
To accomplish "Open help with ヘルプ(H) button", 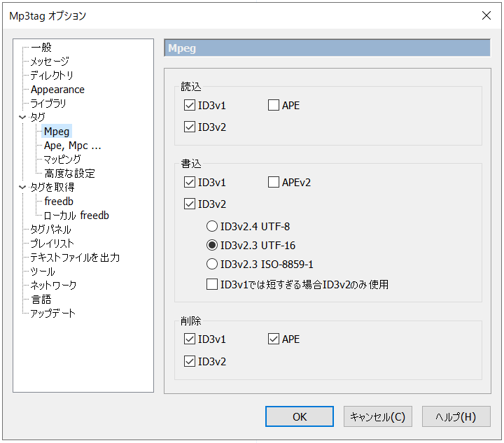I will (x=456, y=416).
